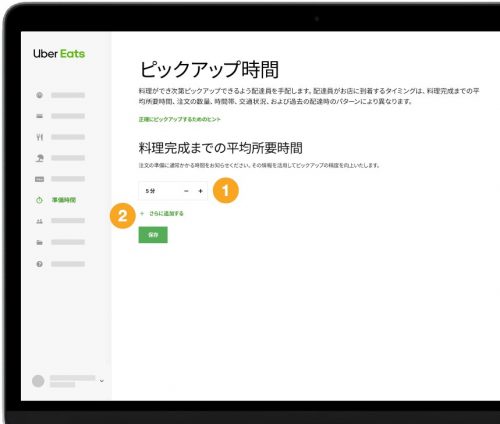Click the round account avatar

(x=38, y=381)
